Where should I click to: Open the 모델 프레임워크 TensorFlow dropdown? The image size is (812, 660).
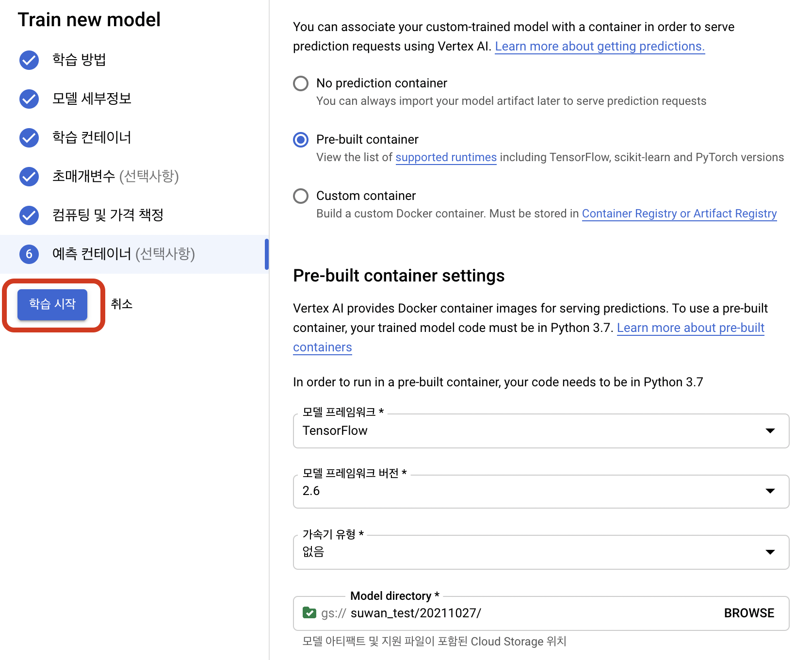(541, 431)
